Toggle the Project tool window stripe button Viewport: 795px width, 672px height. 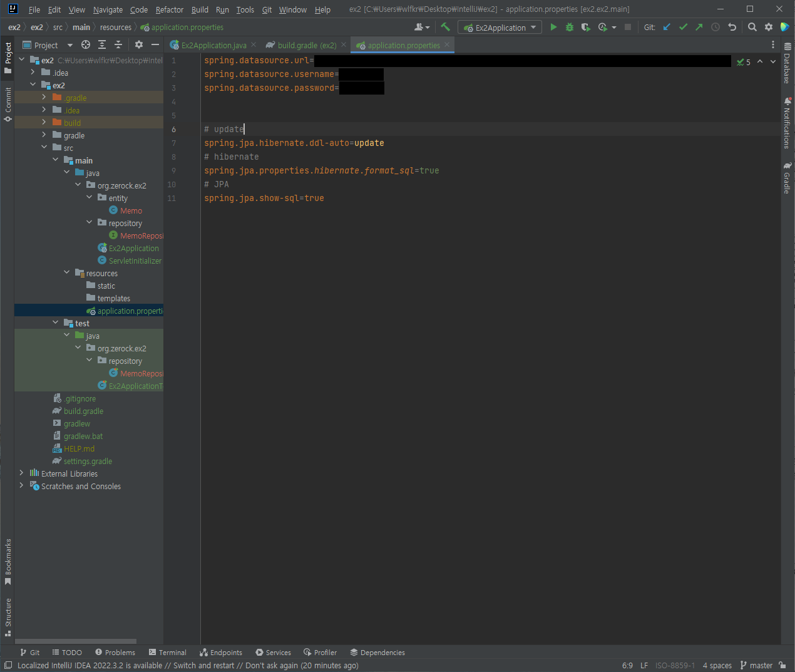(x=8, y=58)
